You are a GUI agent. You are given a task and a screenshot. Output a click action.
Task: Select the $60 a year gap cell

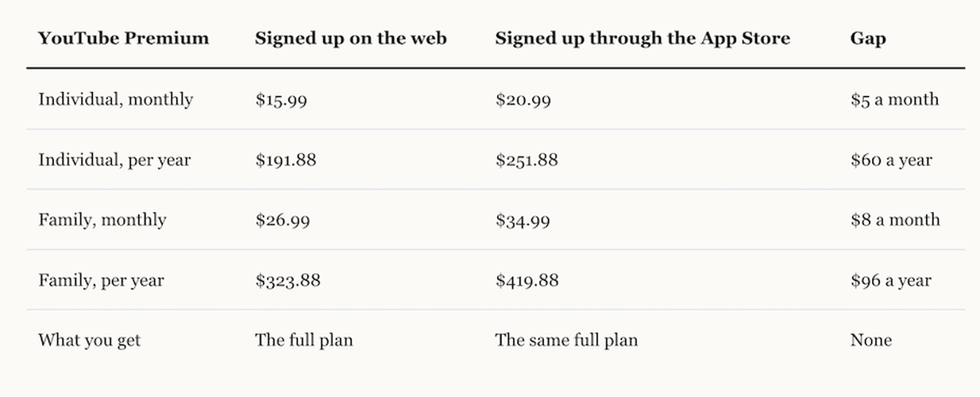891,160
